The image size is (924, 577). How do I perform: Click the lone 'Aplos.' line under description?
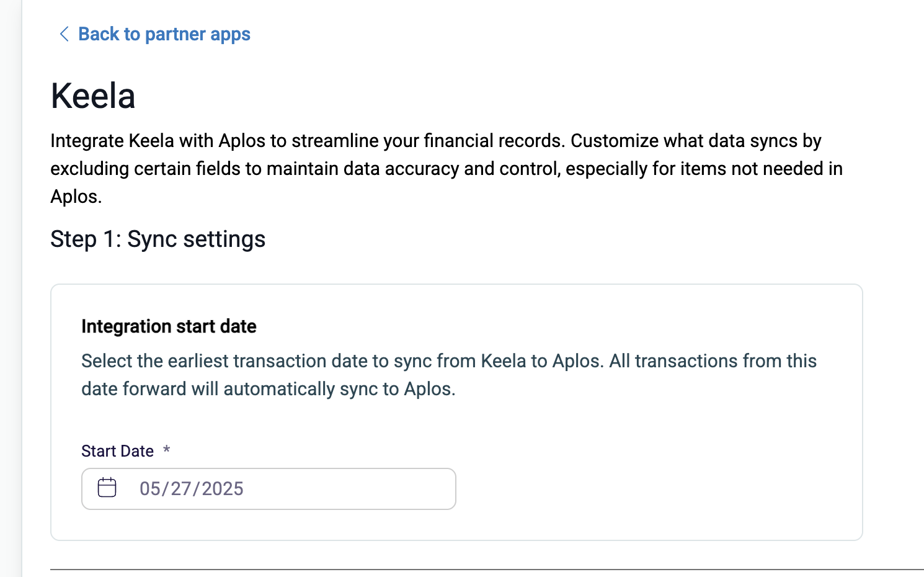tap(76, 197)
